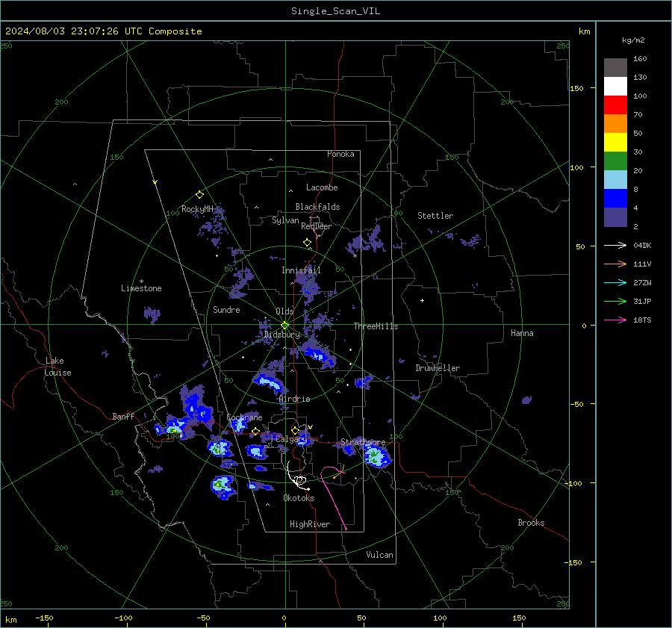Click the RedDeer label
Viewport: 672px width, 628px height.
click(x=317, y=226)
